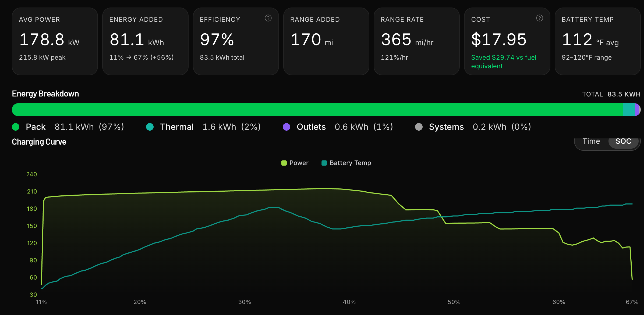Click the 'AVG POWER' card title

tap(40, 20)
